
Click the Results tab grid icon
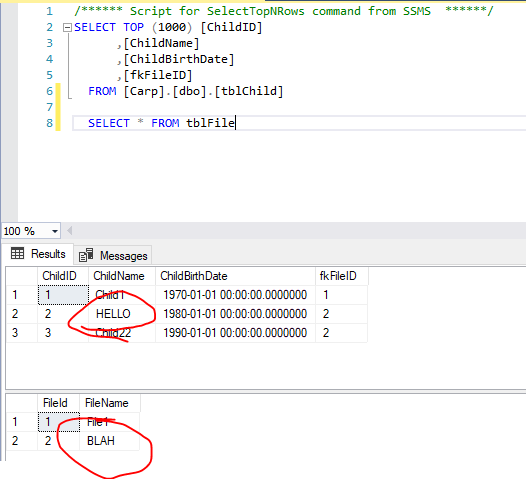click(17, 253)
